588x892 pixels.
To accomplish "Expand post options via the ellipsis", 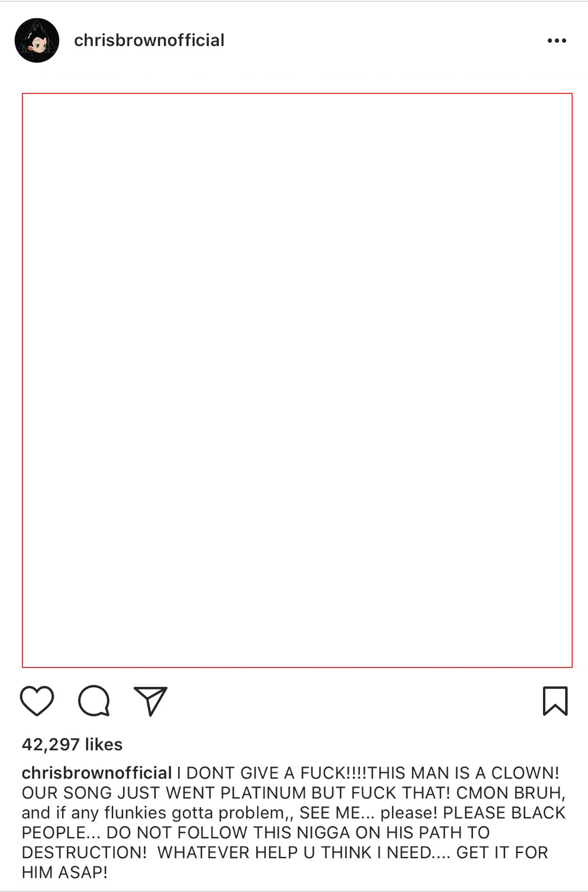I will (556, 40).
